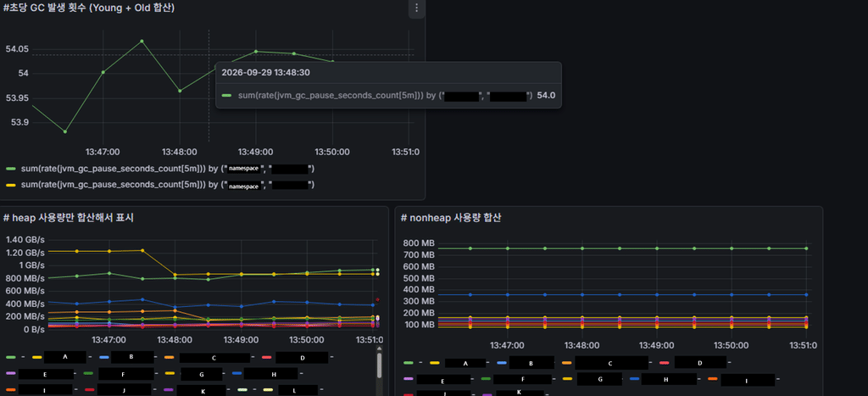This screenshot has height=396, width=868.
Task: Open menu from '# heap 사용량만 합산해서 표시' title
Action: coord(69,218)
